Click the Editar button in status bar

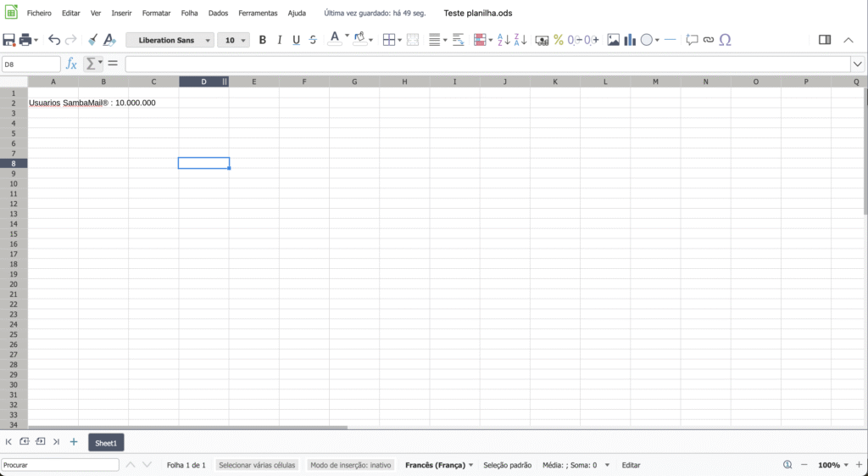(631, 465)
